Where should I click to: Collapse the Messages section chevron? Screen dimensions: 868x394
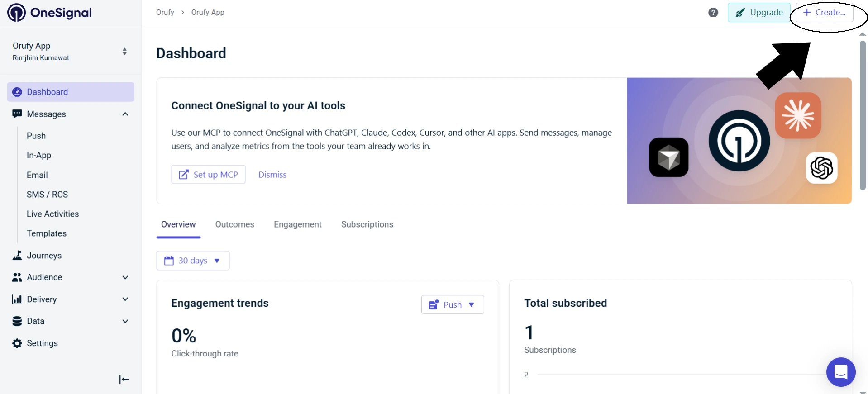click(x=125, y=114)
